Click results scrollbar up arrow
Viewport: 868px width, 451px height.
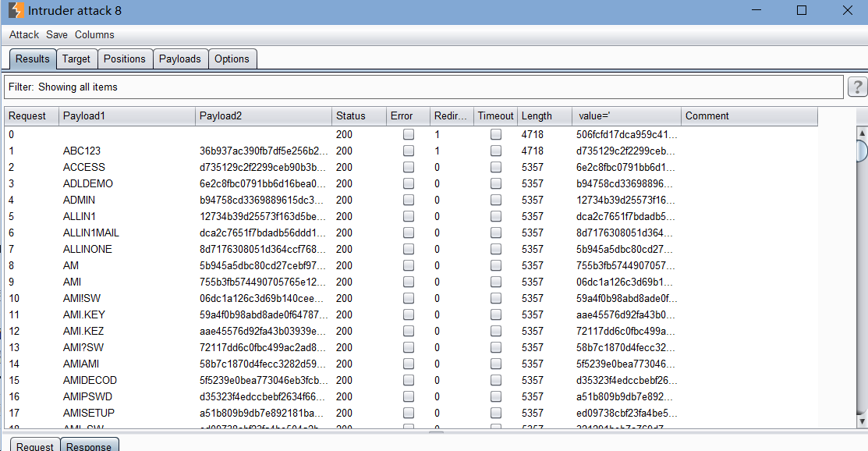pyautogui.click(x=862, y=133)
